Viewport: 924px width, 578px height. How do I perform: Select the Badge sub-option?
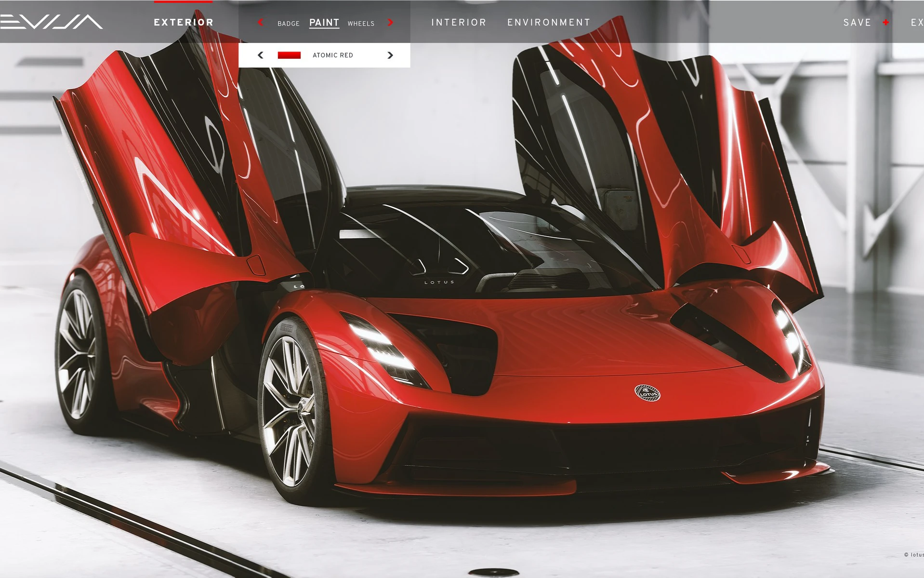(288, 23)
